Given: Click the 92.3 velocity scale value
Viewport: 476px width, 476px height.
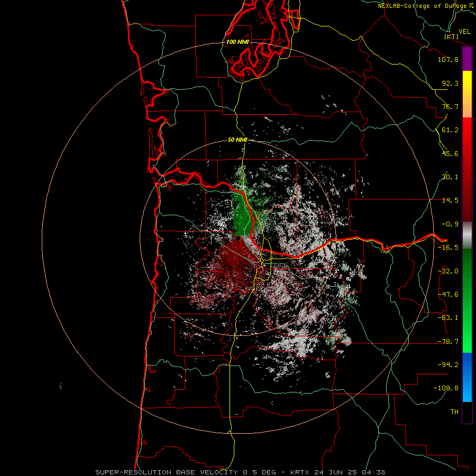Looking at the screenshot, I should (x=450, y=83).
